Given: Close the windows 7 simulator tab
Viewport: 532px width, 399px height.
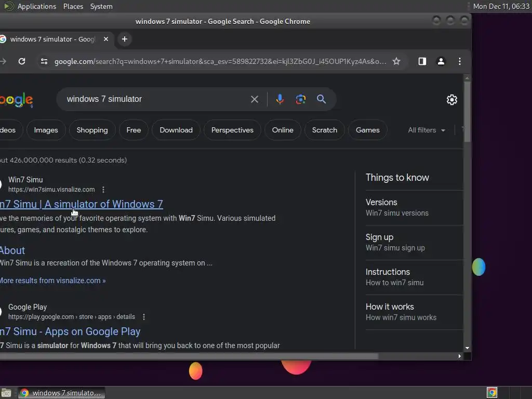Looking at the screenshot, I should pos(106,39).
